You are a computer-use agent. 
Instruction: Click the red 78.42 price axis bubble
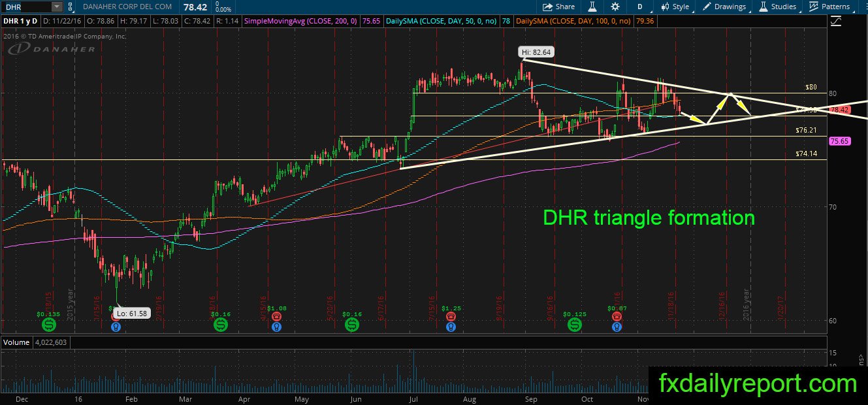point(839,110)
